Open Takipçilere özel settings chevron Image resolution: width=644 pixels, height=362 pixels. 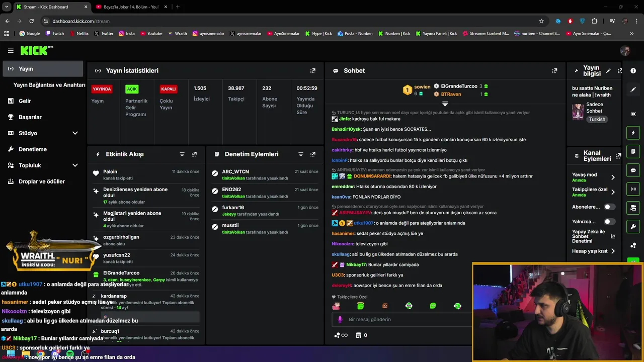pyautogui.click(x=613, y=192)
